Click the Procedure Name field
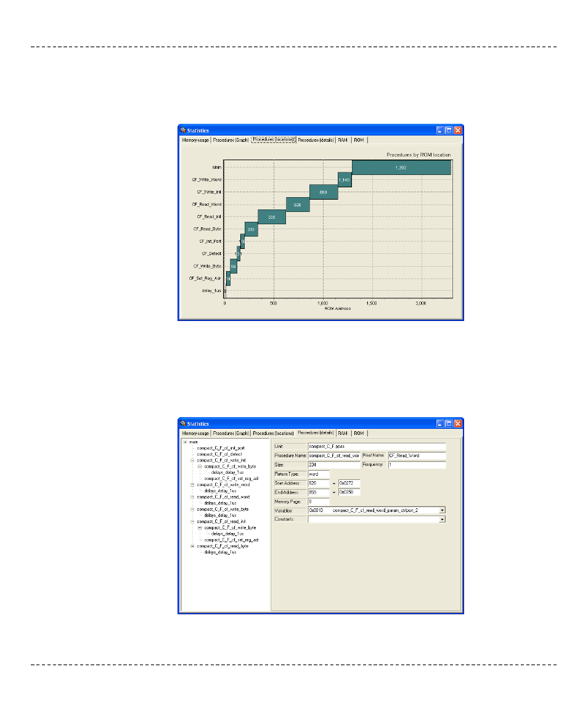 pyautogui.click(x=334, y=456)
